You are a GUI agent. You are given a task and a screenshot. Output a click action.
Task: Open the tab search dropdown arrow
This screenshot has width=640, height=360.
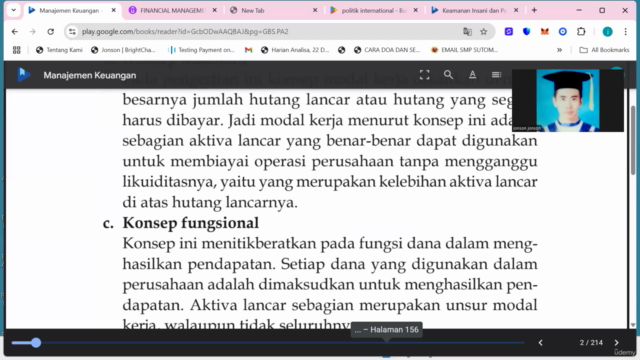pyautogui.click(x=13, y=10)
